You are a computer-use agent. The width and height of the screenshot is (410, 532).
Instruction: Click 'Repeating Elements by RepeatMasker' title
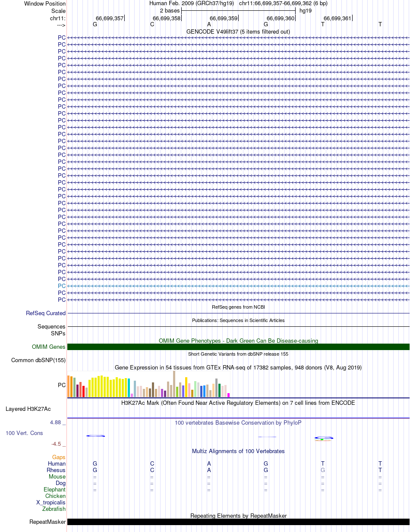(238, 516)
